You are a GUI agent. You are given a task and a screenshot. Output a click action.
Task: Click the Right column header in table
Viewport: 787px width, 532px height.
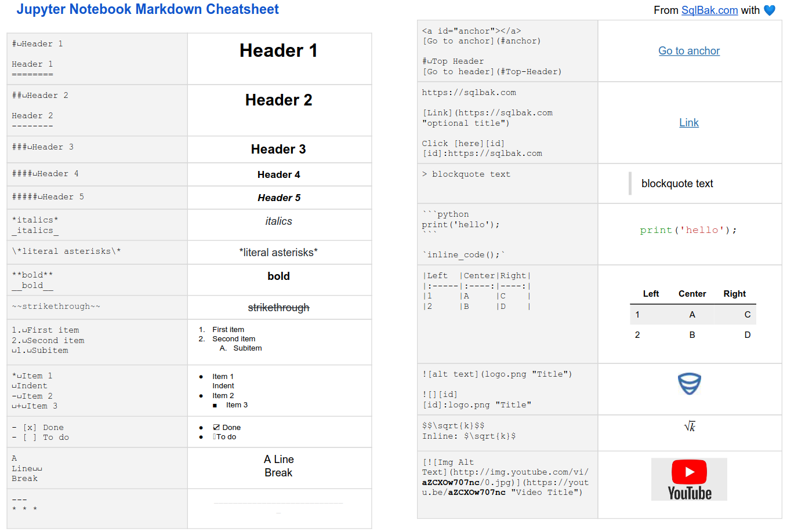(x=734, y=294)
